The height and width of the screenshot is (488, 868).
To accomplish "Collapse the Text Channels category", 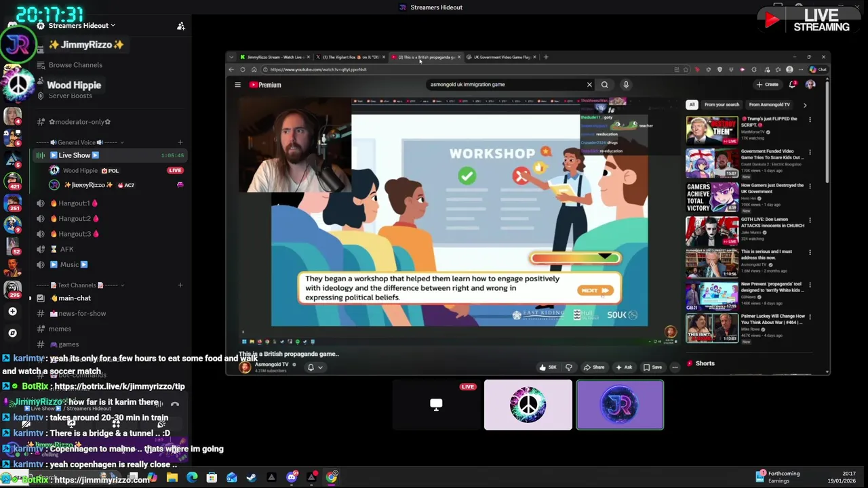I will point(80,285).
